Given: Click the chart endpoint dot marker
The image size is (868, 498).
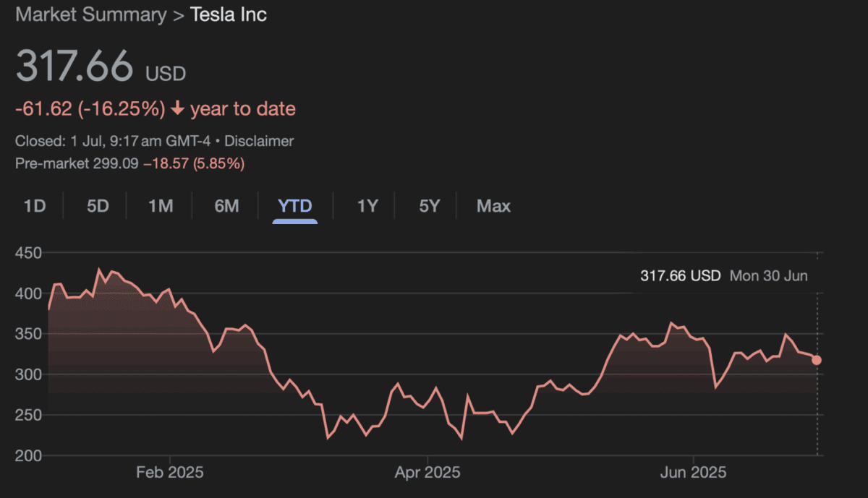Looking at the screenshot, I should click(817, 360).
